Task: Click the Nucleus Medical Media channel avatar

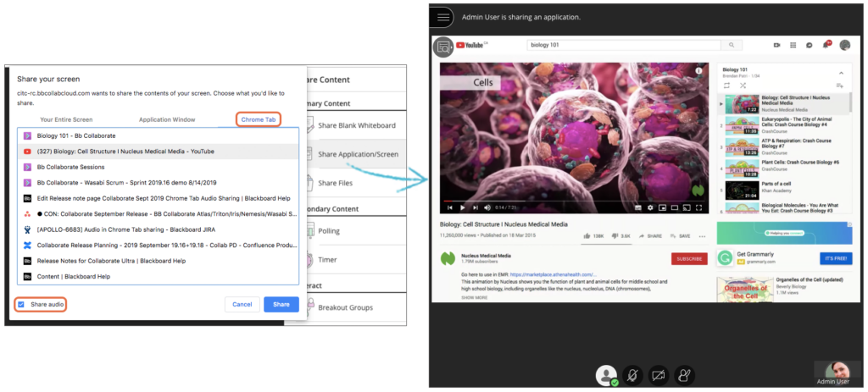Action: click(x=448, y=259)
